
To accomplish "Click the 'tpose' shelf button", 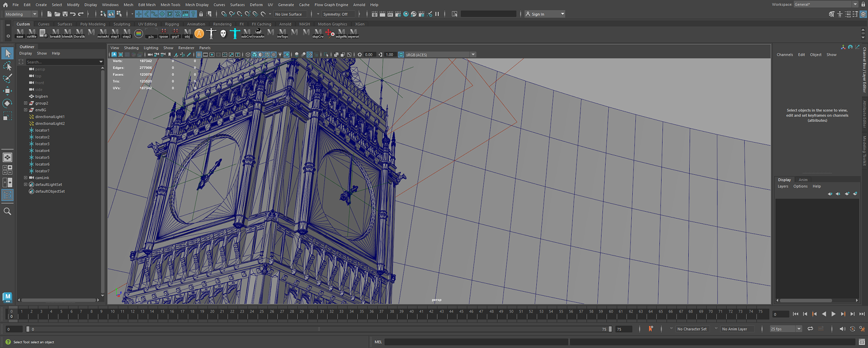I will (164, 33).
